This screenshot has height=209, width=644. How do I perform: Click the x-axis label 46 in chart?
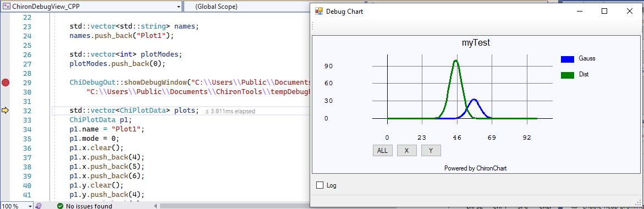coord(456,137)
